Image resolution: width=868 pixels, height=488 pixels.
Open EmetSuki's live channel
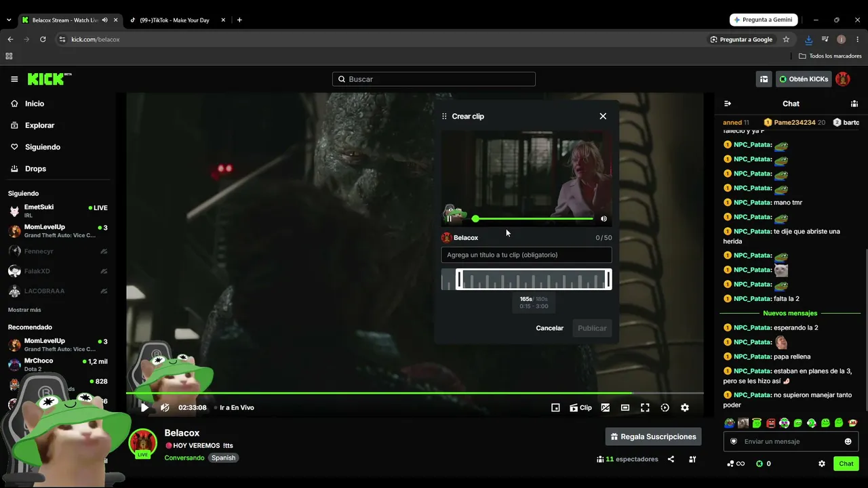[59, 211]
